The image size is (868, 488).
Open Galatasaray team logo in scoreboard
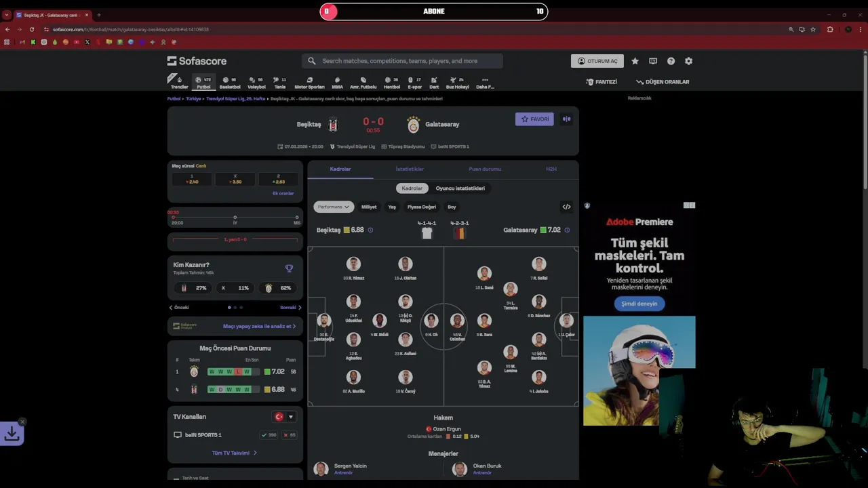coord(413,125)
